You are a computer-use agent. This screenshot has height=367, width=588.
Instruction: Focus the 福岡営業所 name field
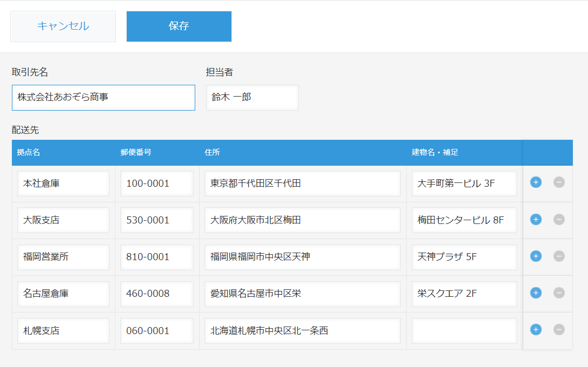coord(63,257)
